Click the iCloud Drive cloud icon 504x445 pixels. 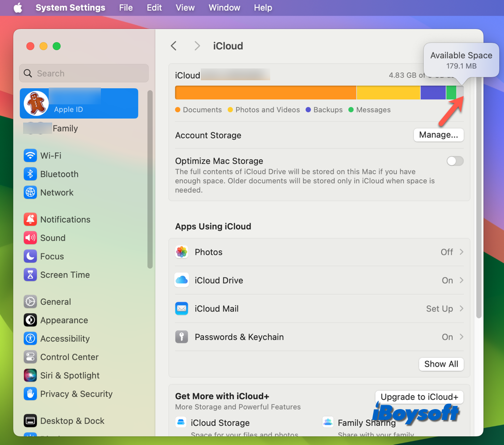(x=182, y=281)
